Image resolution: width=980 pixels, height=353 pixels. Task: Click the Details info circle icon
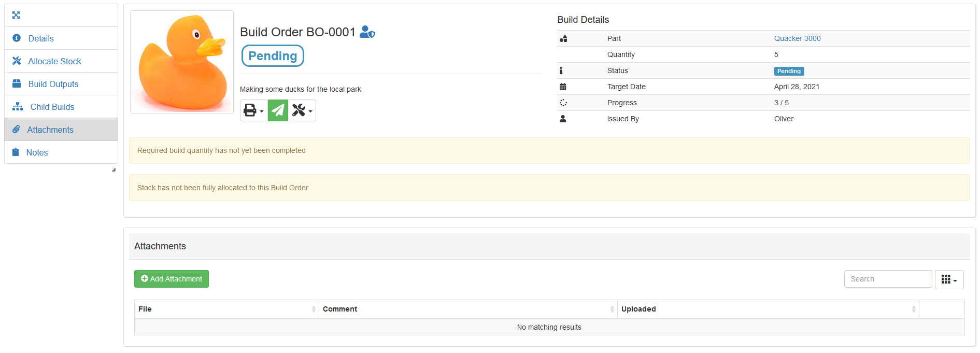pos(17,38)
